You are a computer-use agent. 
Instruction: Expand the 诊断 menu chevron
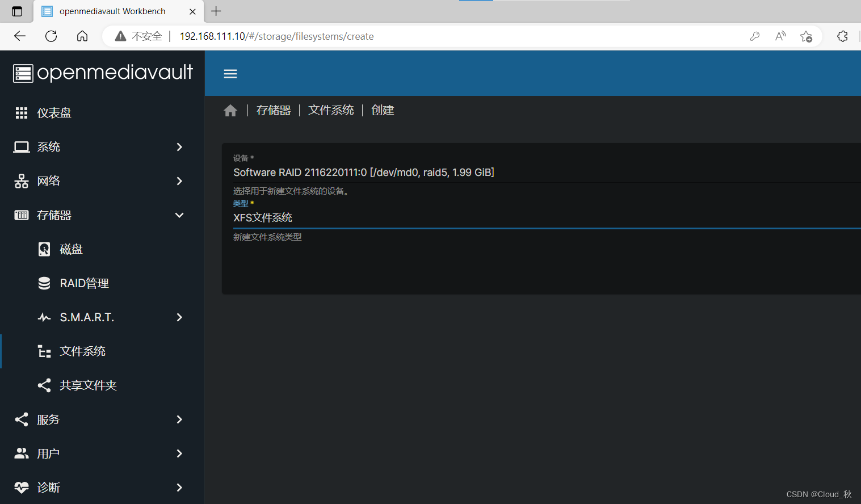click(x=179, y=488)
